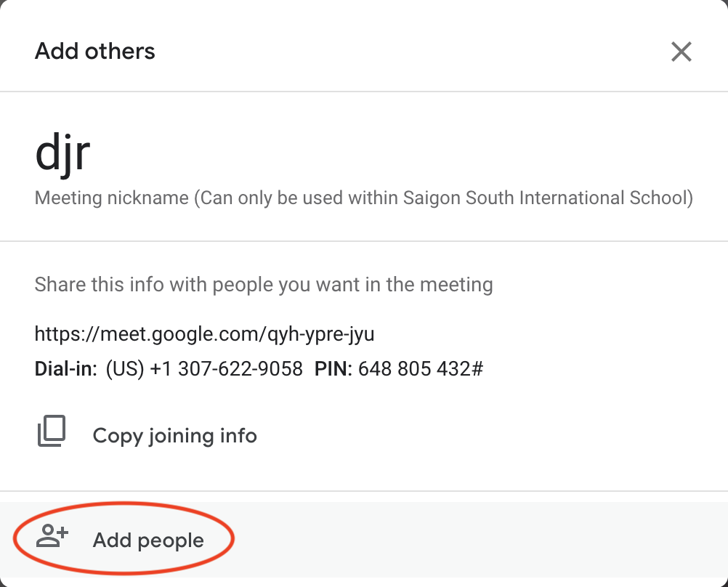
Task: Select the Add people label
Action: point(148,541)
